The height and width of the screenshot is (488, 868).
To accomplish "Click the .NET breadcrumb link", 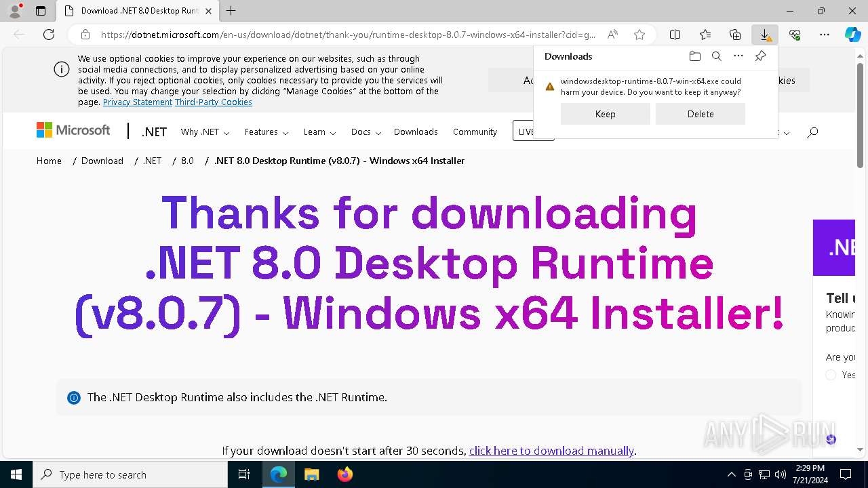I will 152,161.
